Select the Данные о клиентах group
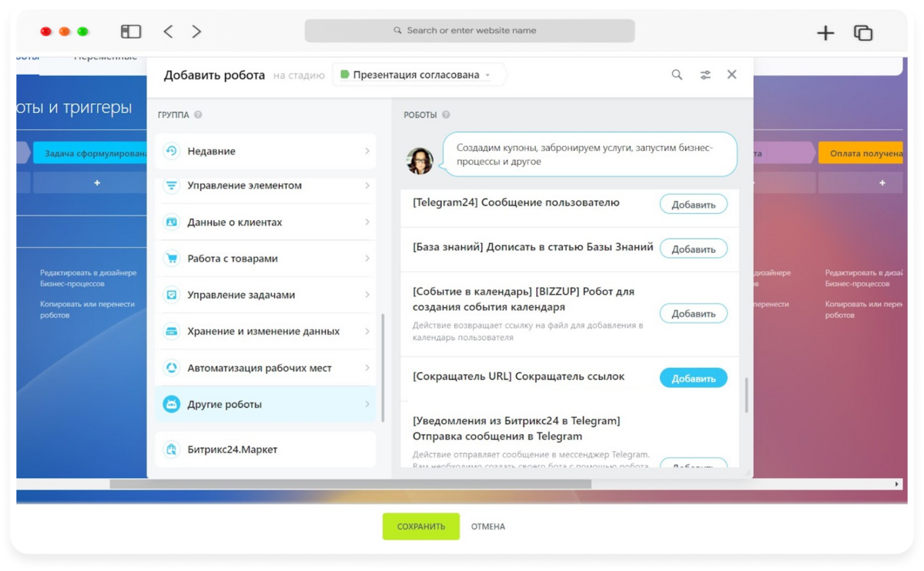The height and width of the screenshot is (571, 924). pos(266,222)
